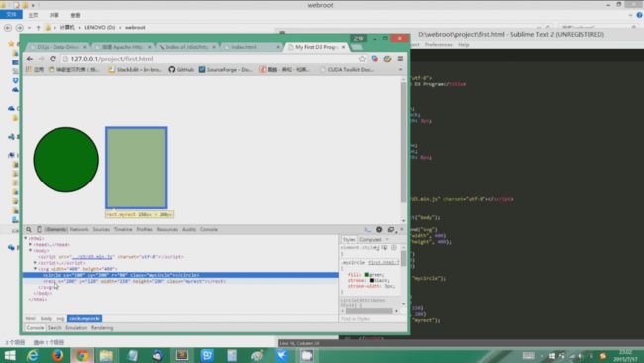Image resolution: width=644 pixels, height=363 pixels.
Task: Open DevTools settings gear icon
Action: (379, 229)
